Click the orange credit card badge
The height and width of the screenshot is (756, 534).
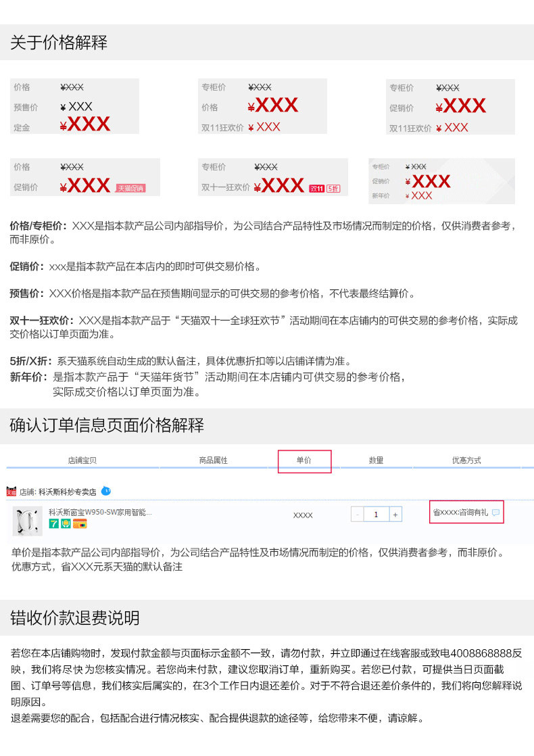(80, 523)
